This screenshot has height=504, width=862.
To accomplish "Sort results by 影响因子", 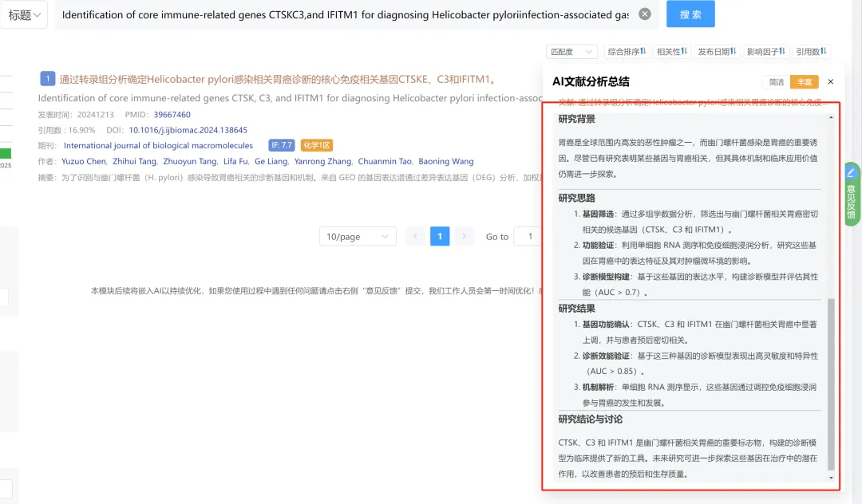I will pos(765,52).
